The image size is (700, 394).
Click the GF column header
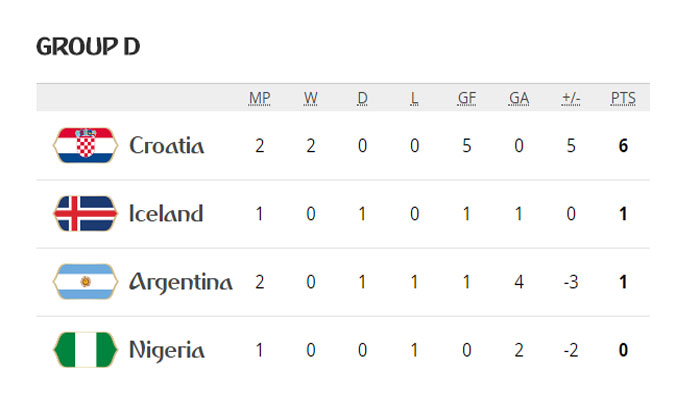point(467,98)
